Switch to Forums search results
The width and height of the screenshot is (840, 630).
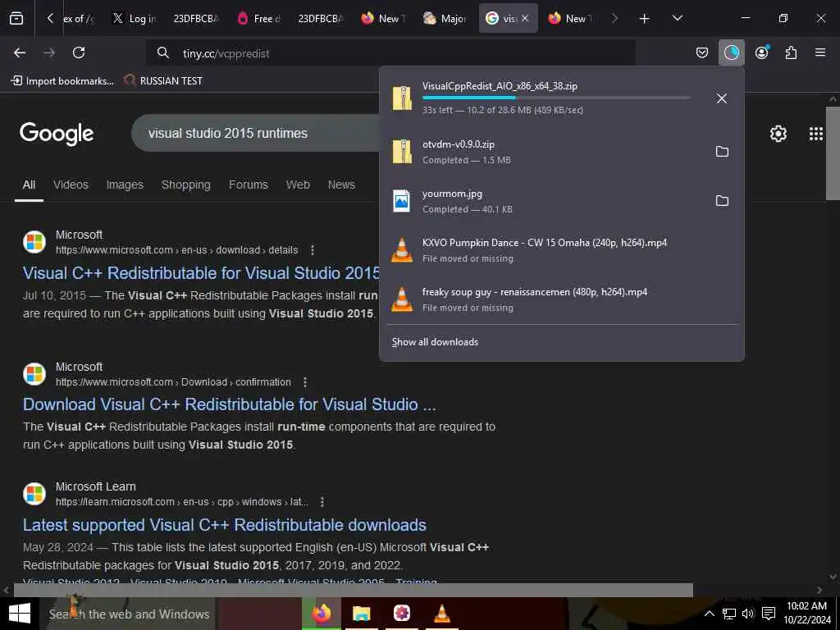point(249,185)
